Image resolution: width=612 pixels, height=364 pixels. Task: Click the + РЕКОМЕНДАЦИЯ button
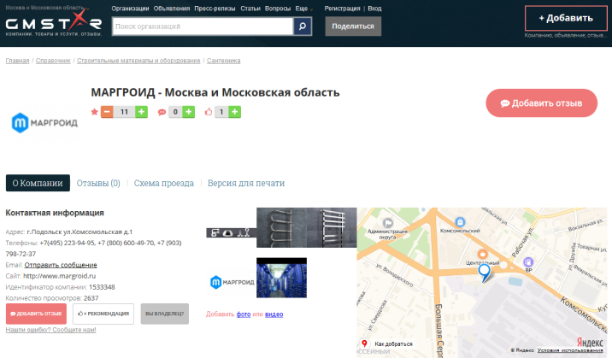(103, 314)
